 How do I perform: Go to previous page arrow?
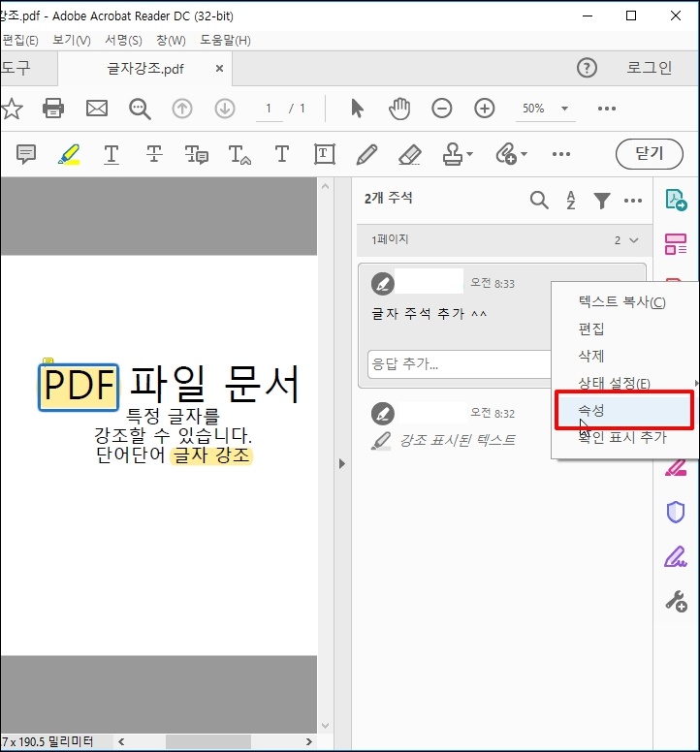pos(182,109)
